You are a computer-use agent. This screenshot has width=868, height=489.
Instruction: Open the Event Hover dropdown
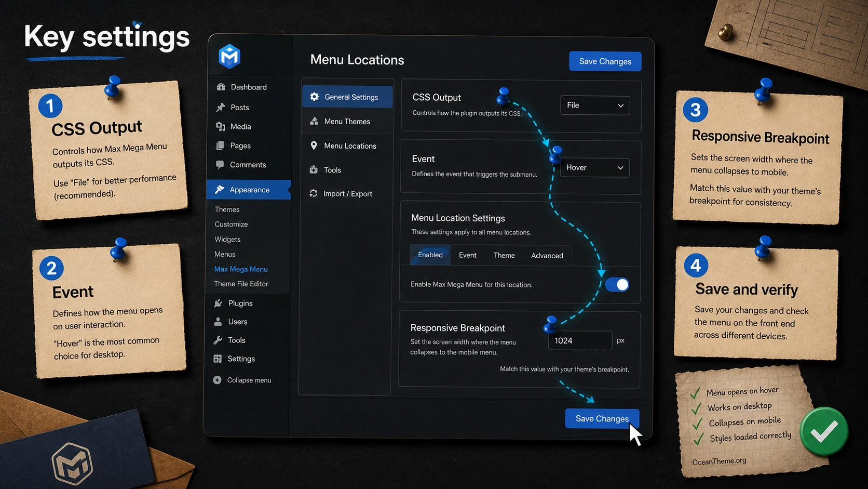(595, 168)
